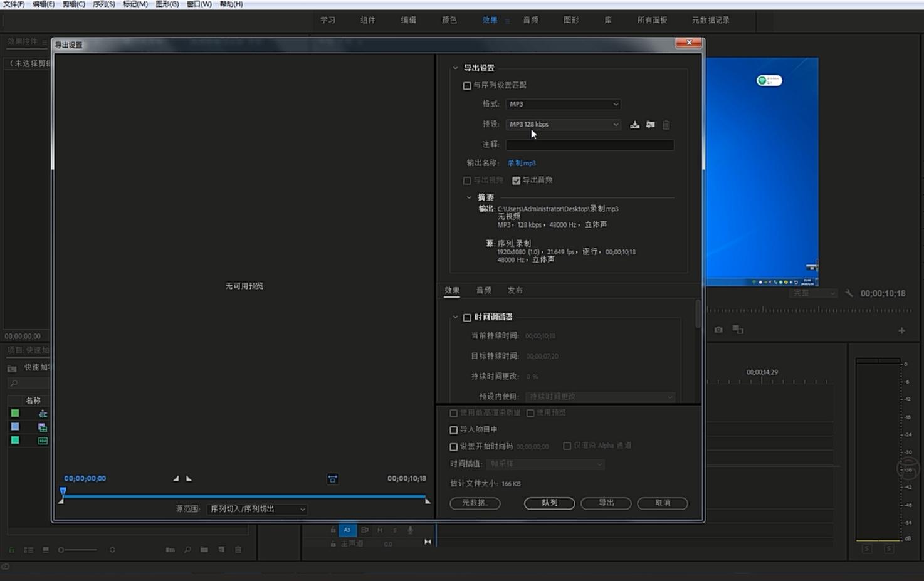
Task: Save a custom export preset
Action: 634,125
